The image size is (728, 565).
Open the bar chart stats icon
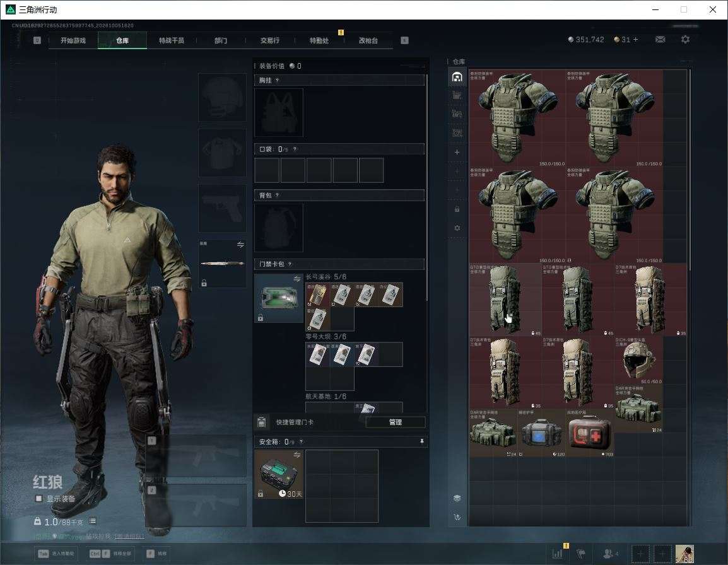pos(557,553)
